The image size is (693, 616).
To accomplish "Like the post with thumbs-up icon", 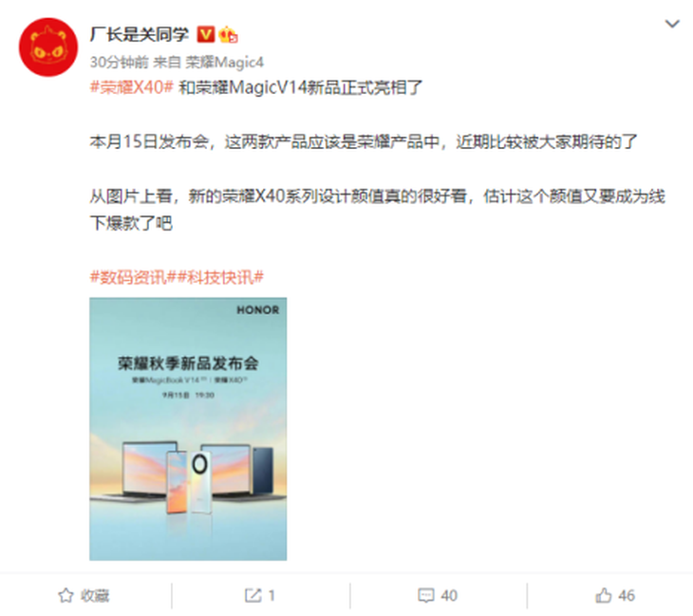I will pos(603,595).
